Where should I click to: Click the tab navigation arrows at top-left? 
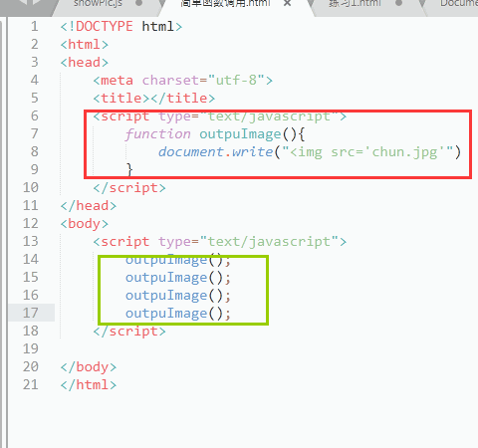(x=30, y=3)
